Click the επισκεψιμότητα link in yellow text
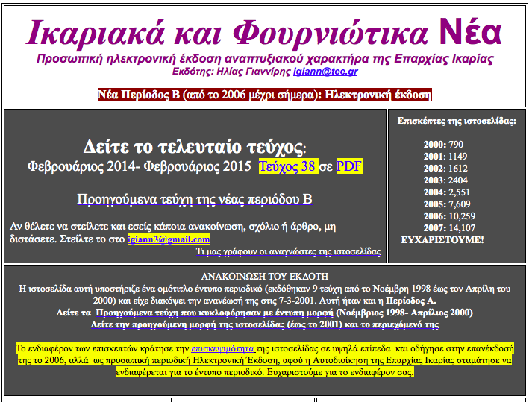The image size is (532, 402). (223, 348)
